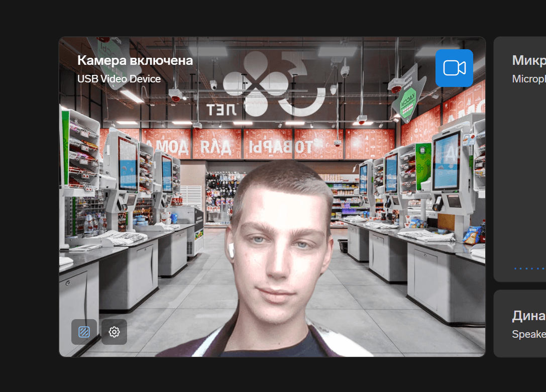
Task: Click the center of the camera preview
Action: [272, 197]
